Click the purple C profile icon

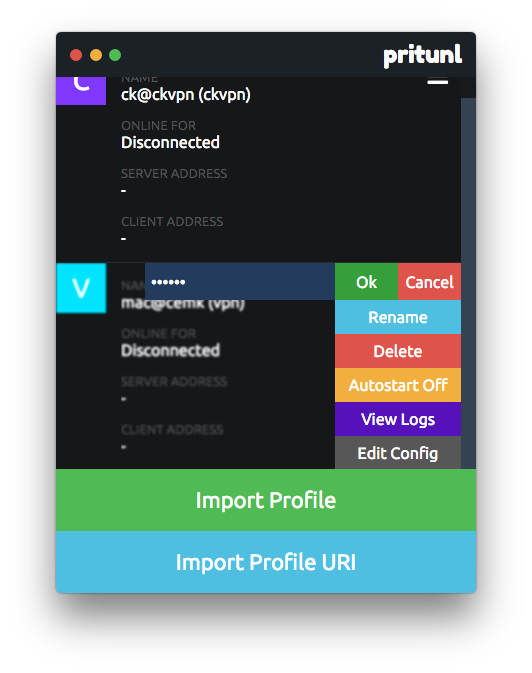pyautogui.click(x=81, y=91)
